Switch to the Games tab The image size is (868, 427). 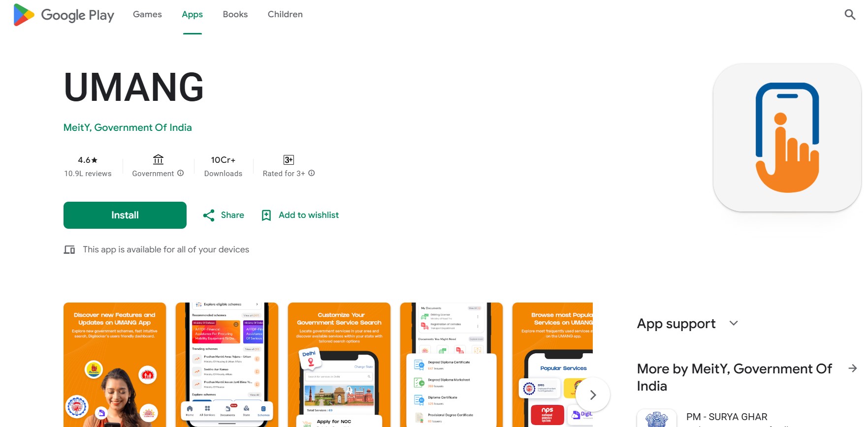pos(147,14)
